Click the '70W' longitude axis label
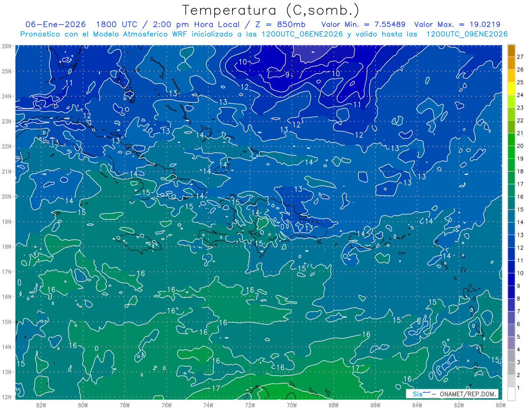This screenshot has height=411, width=532. [x=292, y=405]
